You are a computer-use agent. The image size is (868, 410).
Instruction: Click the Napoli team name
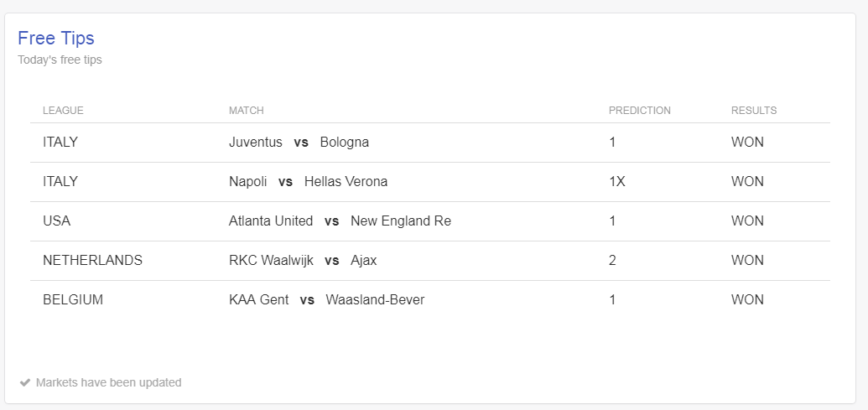tap(247, 181)
